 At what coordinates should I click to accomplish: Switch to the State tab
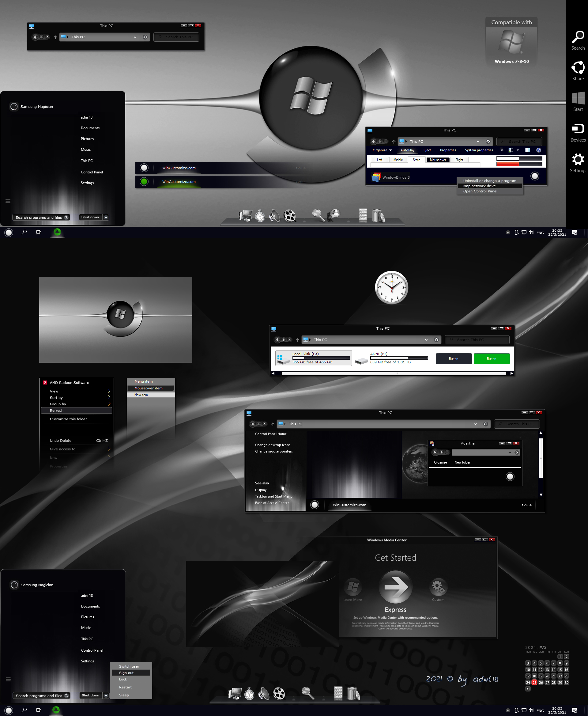coord(416,160)
